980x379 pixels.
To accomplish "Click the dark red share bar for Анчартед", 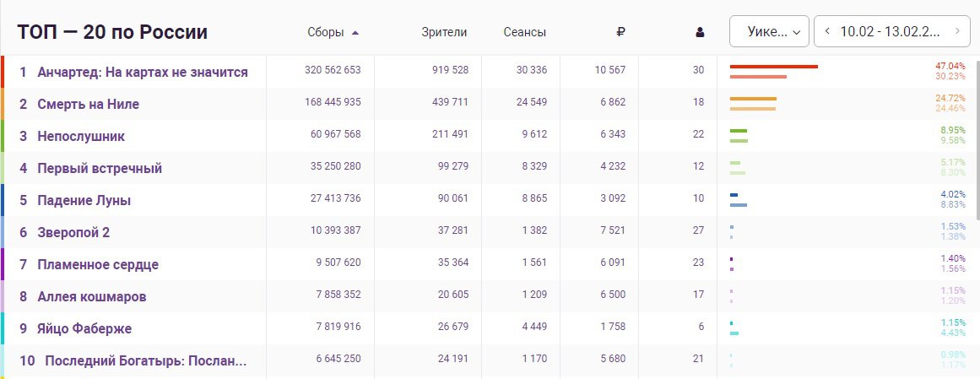I will tap(773, 66).
